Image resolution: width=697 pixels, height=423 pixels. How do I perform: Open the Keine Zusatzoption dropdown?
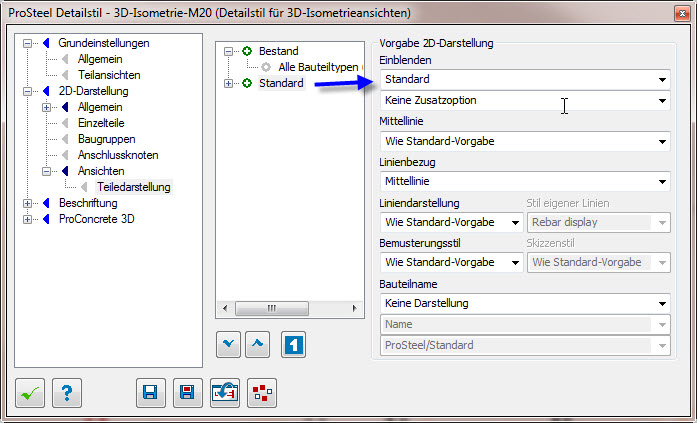pyautogui.click(x=525, y=100)
